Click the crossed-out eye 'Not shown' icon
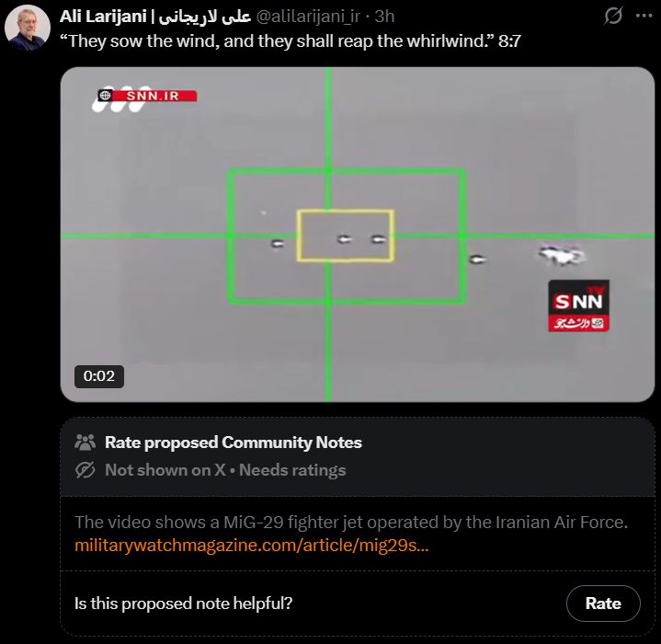Screen dimensions: 661x644 (x=85, y=470)
